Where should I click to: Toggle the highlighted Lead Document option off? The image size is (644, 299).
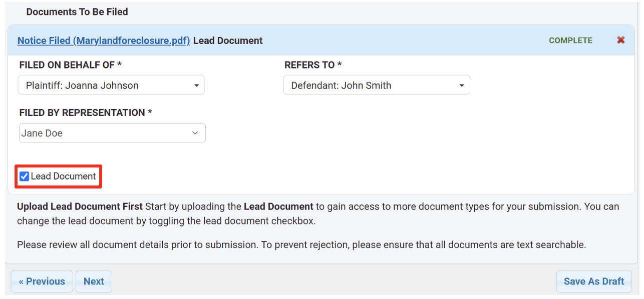point(24,176)
